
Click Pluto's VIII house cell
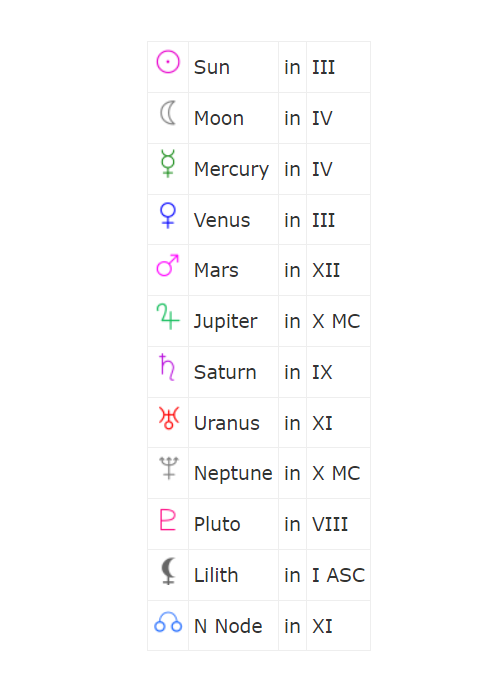coord(338,524)
